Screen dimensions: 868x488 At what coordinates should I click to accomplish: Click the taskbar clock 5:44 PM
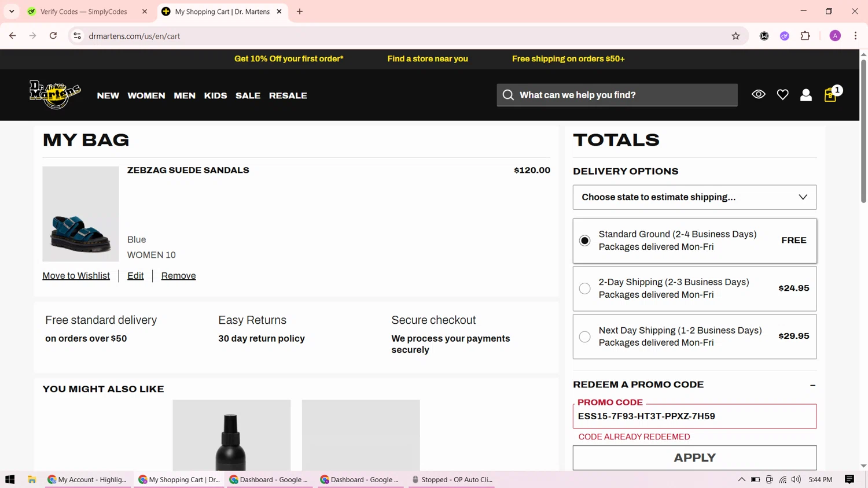820,479
